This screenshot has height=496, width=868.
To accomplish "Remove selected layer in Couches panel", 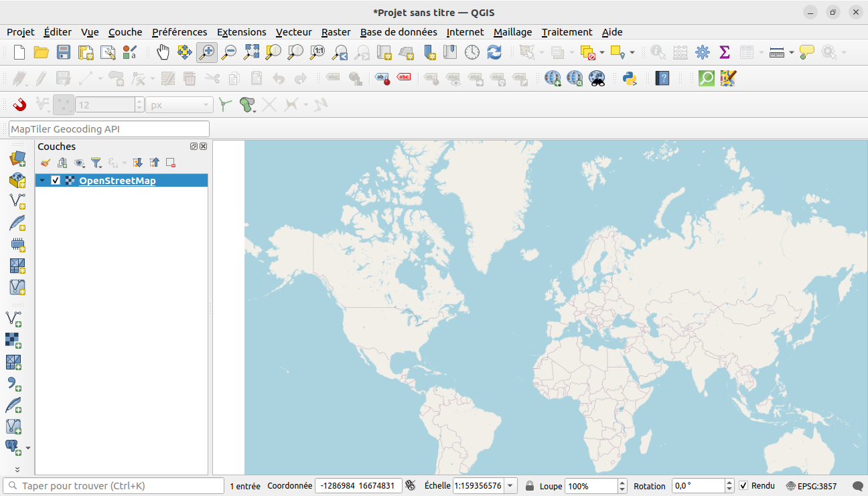I will pyautogui.click(x=171, y=163).
